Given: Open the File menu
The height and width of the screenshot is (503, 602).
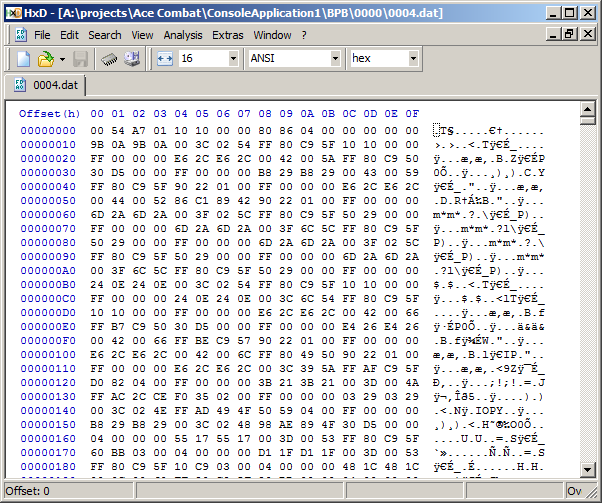Looking at the screenshot, I should point(42,35).
